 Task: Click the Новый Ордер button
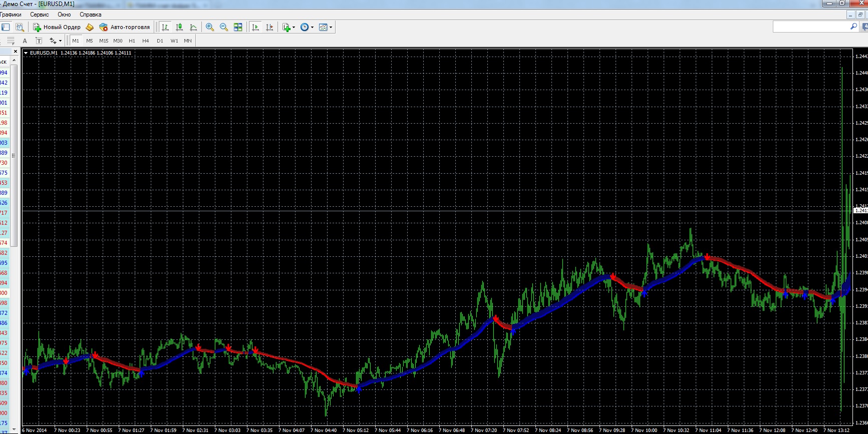pyautogui.click(x=57, y=27)
